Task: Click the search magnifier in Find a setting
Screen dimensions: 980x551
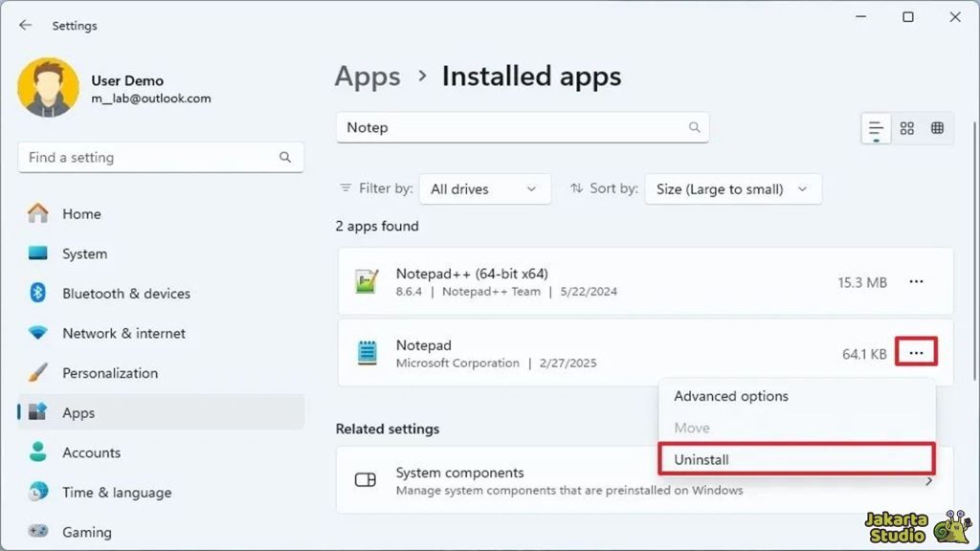Action: pos(284,157)
